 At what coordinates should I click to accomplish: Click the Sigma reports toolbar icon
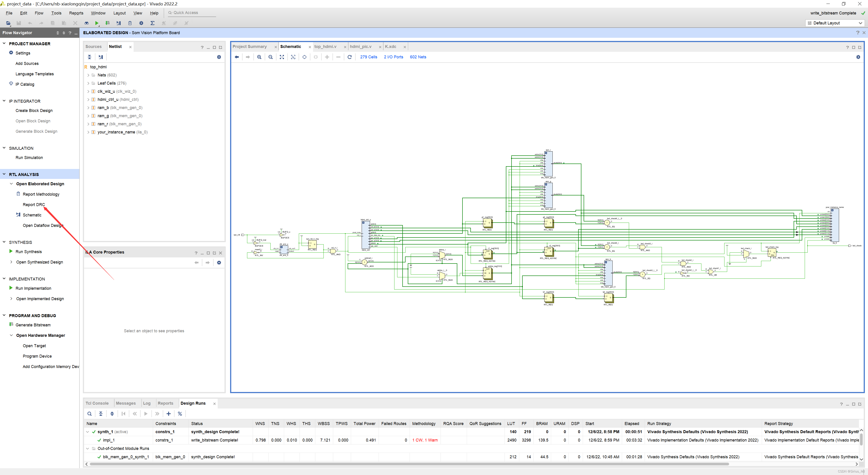coord(152,23)
